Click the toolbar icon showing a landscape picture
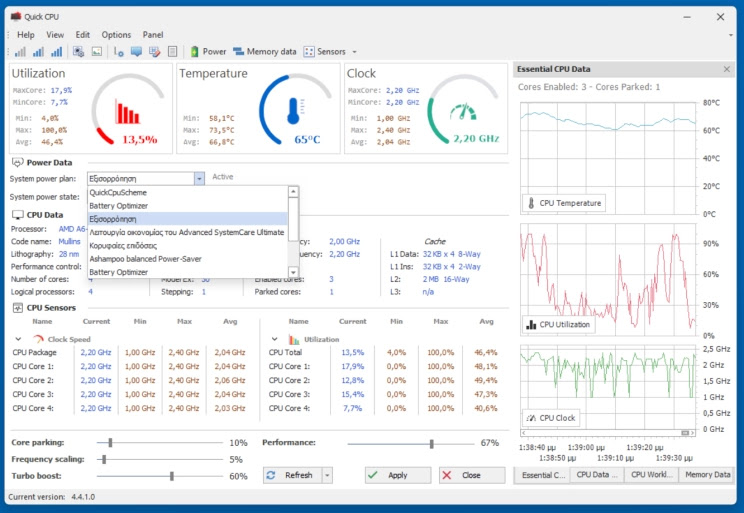 [97, 52]
